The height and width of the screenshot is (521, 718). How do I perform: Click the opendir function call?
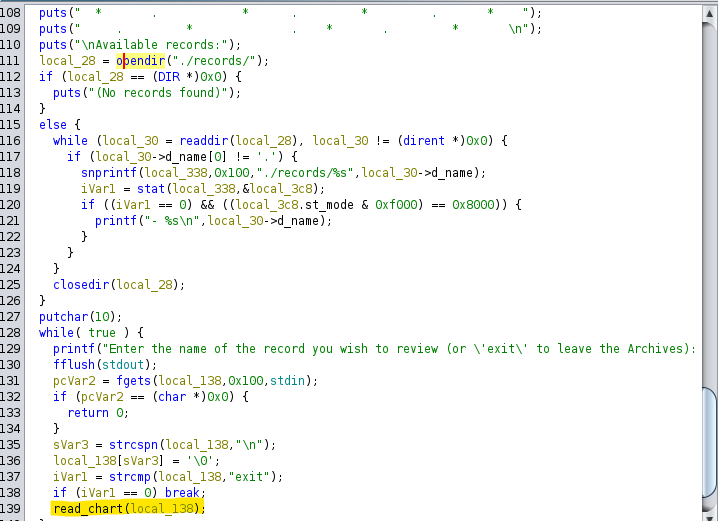141,60
